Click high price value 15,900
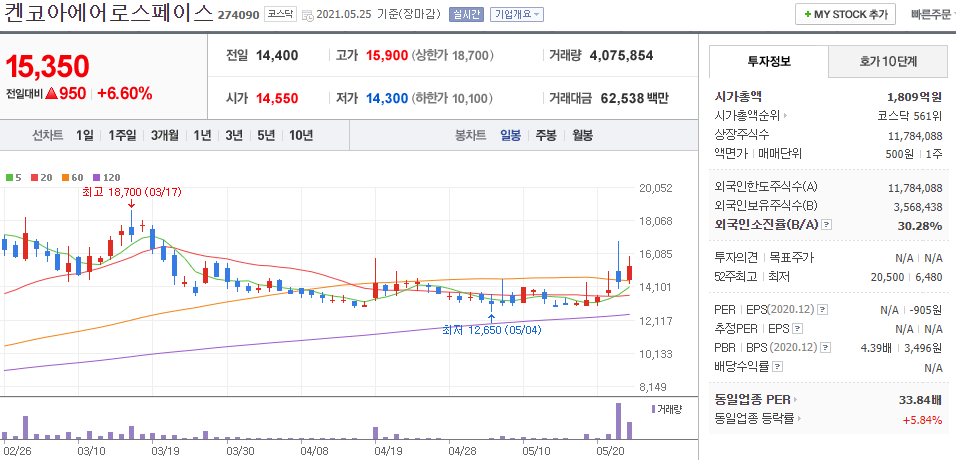The height and width of the screenshot is (460, 956). [x=387, y=56]
